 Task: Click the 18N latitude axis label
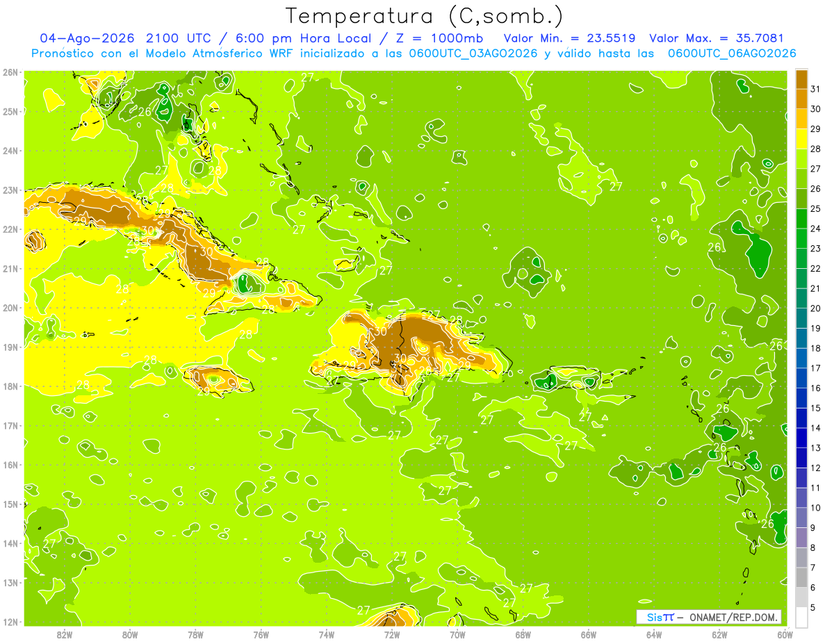(x=10, y=386)
